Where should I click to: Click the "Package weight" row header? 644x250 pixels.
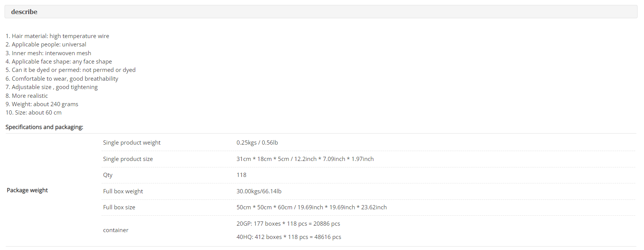pyautogui.click(x=27, y=190)
